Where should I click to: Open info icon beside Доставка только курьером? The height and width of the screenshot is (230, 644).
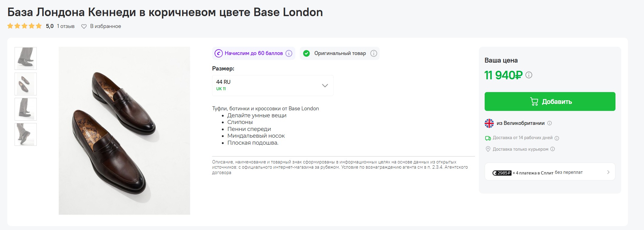[552, 149]
